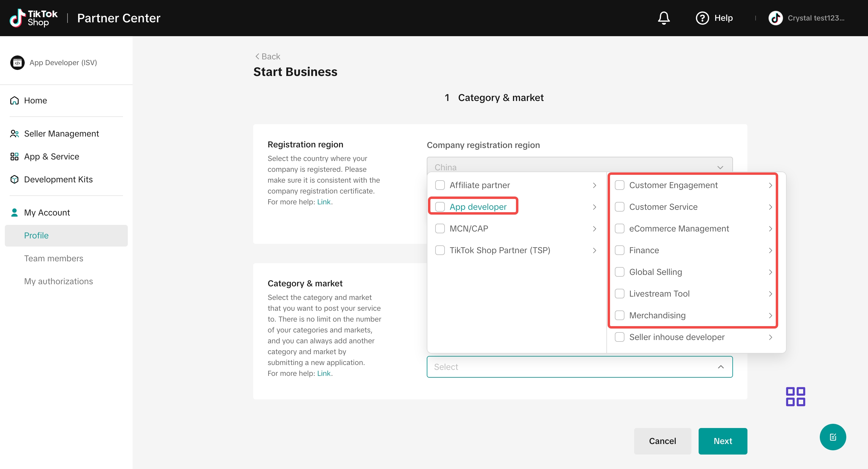Click the Next button
868x469 pixels.
[x=722, y=441]
